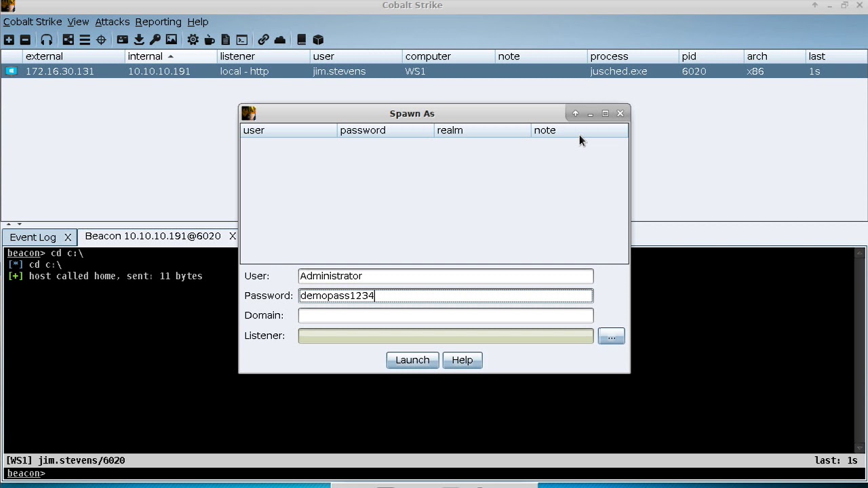Screen dimensions: 868x488
Task: Click the coffee cup Java applet icon
Action: [210, 40]
